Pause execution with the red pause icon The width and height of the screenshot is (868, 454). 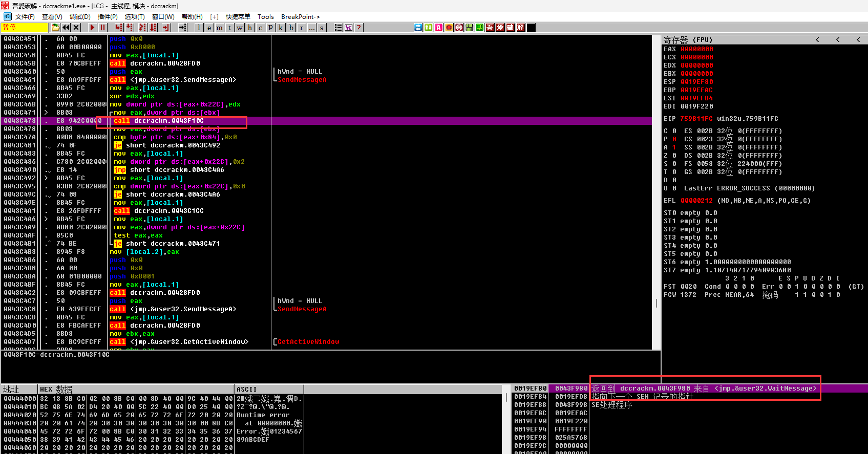coord(102,28)
